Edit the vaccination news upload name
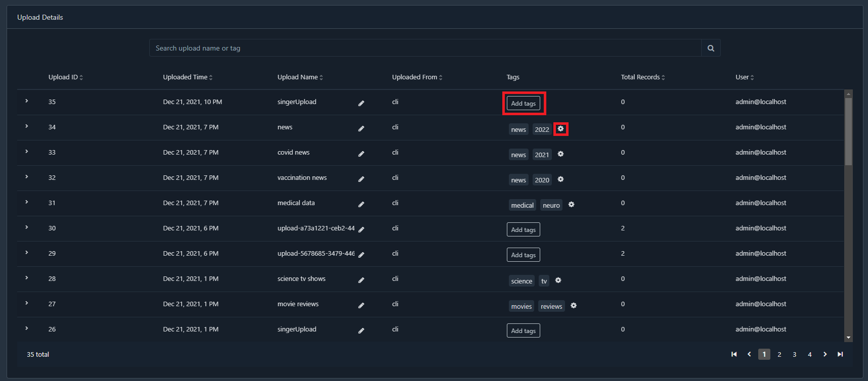This screenshot has height=381, width=868. coord(361,179)
